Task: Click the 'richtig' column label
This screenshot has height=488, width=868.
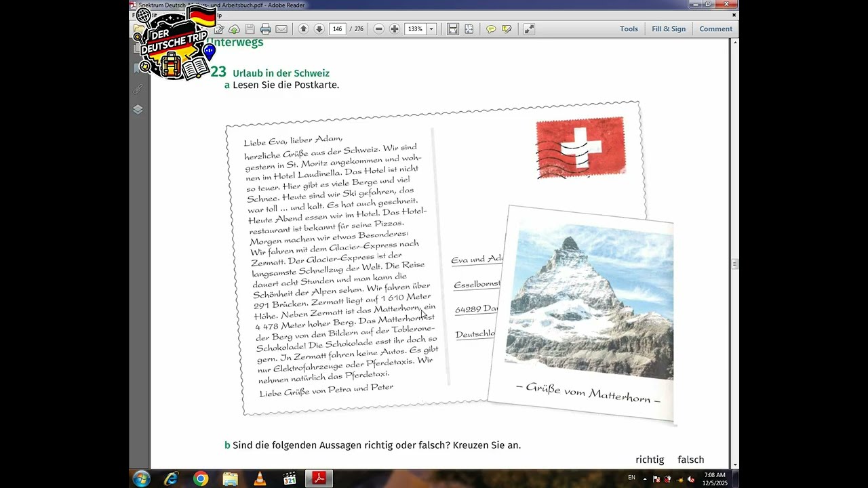Action: (650, 460)
